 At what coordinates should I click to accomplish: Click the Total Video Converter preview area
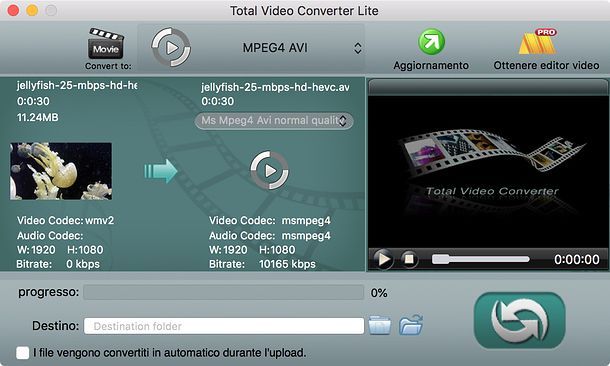point(488,171)
